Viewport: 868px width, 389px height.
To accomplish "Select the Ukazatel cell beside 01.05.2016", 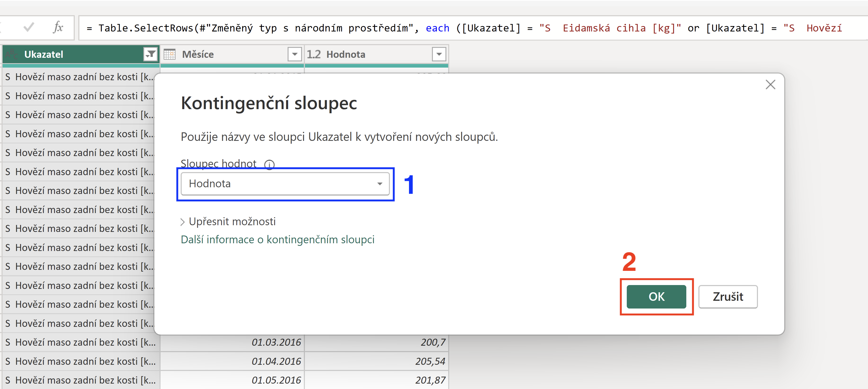I will point(81,380).
